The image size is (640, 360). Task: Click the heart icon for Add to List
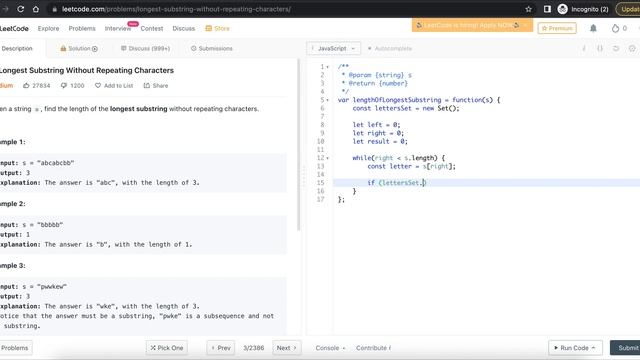(98, 85)
